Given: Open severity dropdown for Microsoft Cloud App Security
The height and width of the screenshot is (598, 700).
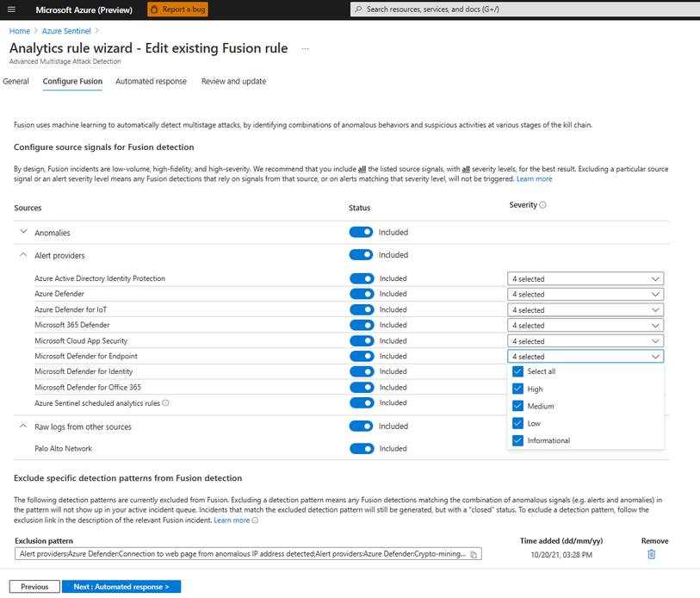Looking at the screenshot, I should (x=585, y=340).
